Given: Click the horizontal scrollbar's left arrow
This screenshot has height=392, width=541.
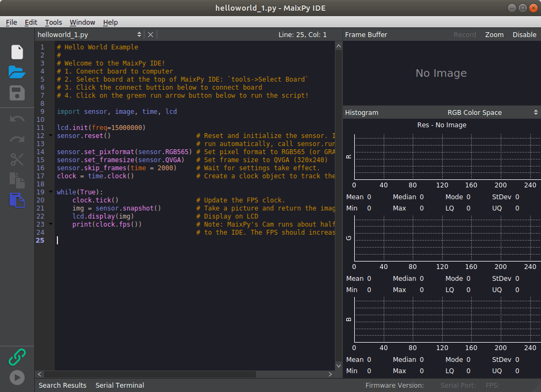Looking at the screenshot, I should click(x=40, y=374).
